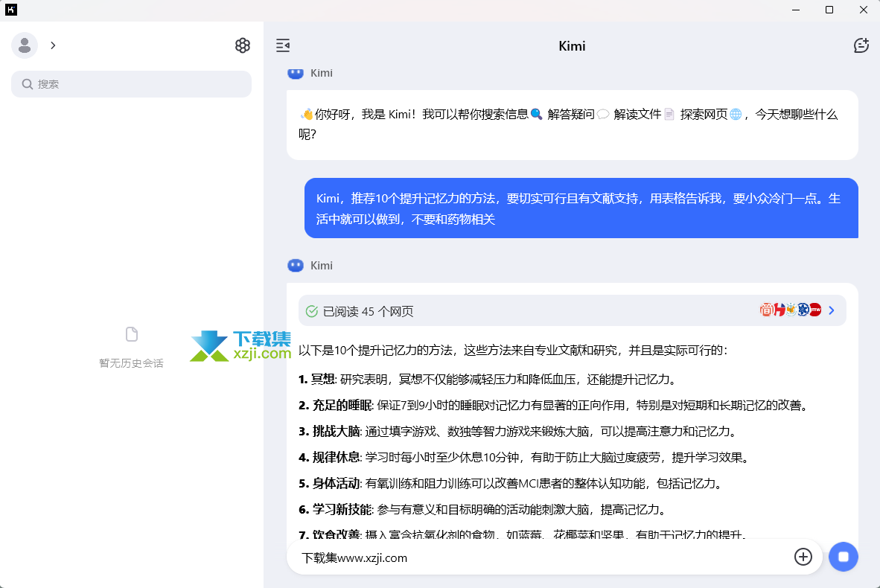Open the Kimi+ flower-shaped apps icon
The width and height of the screenshot is (880, 588).
(x=243, y=45)
